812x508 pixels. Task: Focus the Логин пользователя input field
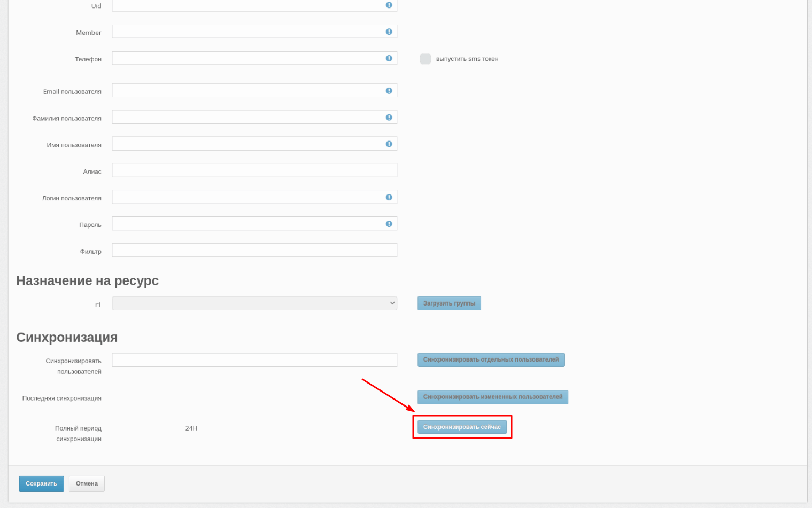tap(254, 197)
